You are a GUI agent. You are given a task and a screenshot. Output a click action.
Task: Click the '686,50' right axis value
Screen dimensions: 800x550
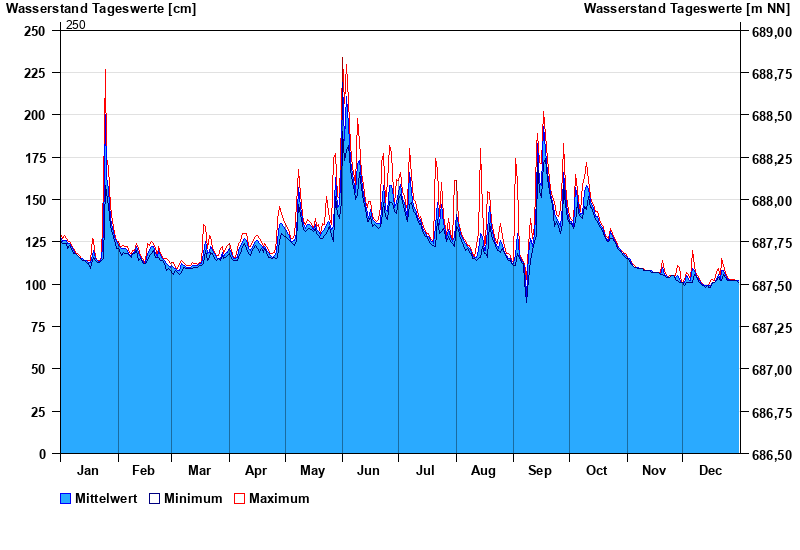click(x=772, y=455)
